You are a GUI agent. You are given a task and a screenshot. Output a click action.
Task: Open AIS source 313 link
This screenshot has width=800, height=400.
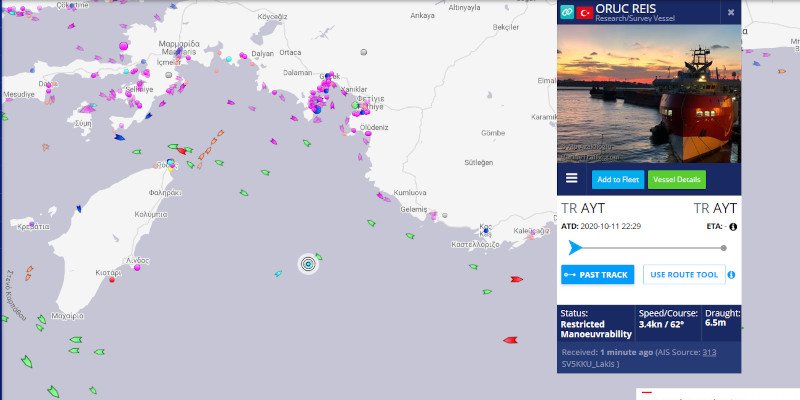pos(709,352)
